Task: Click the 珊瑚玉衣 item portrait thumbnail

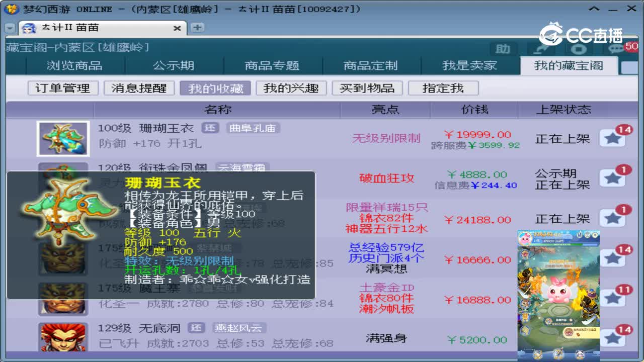Action: pyautogui.click(x=63, y=138)
